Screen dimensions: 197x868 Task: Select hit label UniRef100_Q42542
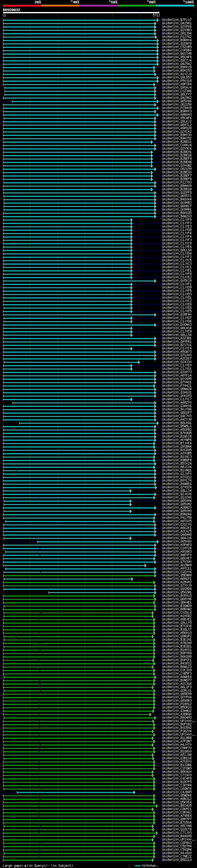(177, 64)
